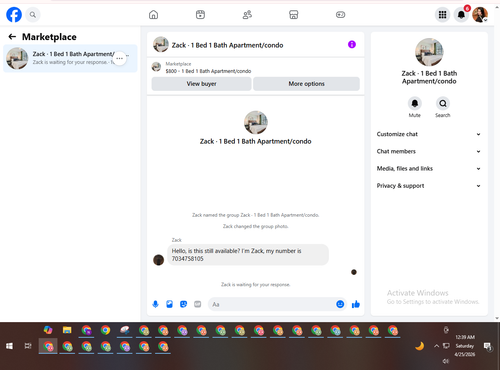
Task: Open the Gaming tab icon
Action: 340,15
